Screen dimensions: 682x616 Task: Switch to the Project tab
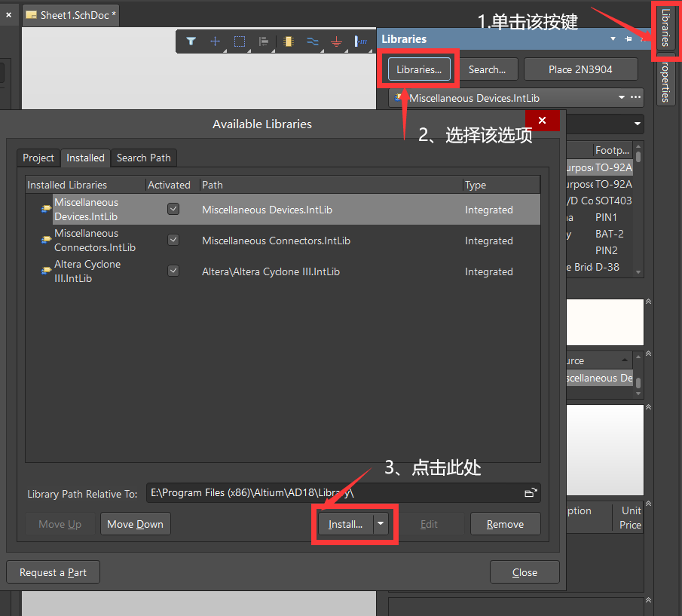pyautogui.click(x=38, y=158)
